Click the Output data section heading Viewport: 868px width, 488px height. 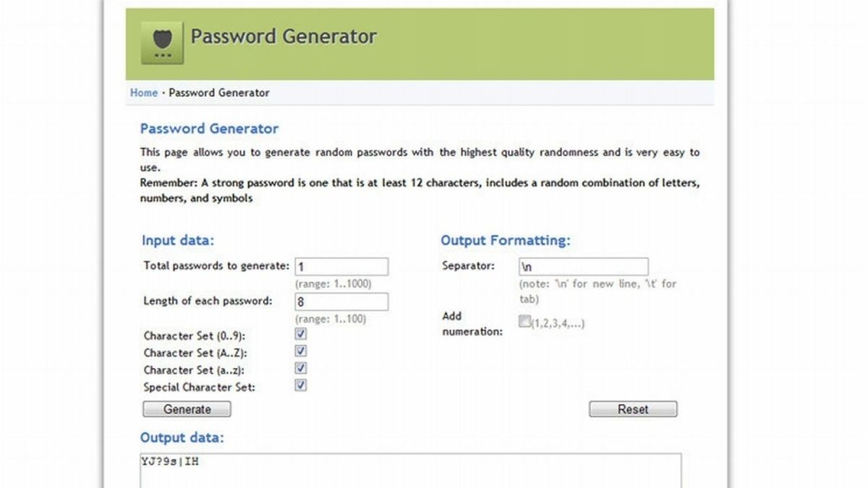click(182, 437)
